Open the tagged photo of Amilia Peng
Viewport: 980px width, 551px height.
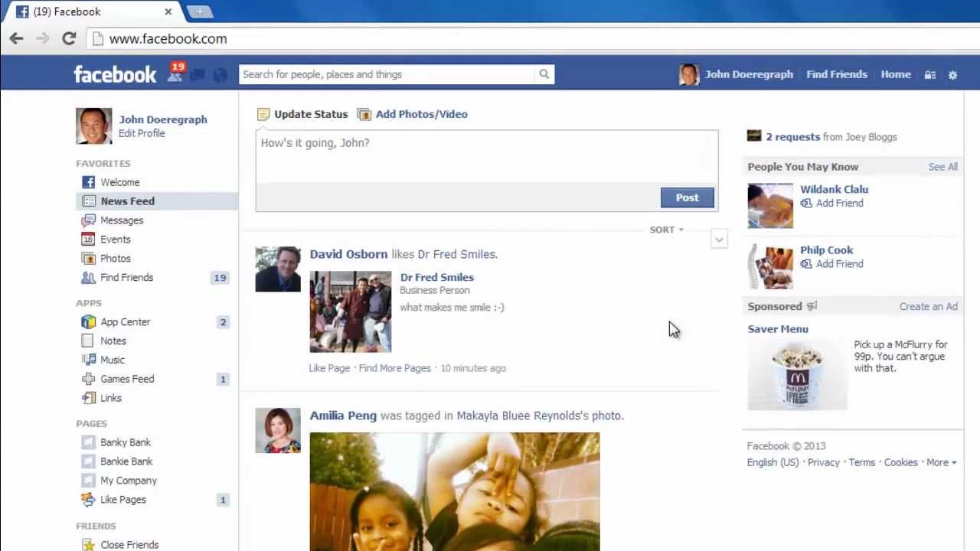[x=455, y=491]
